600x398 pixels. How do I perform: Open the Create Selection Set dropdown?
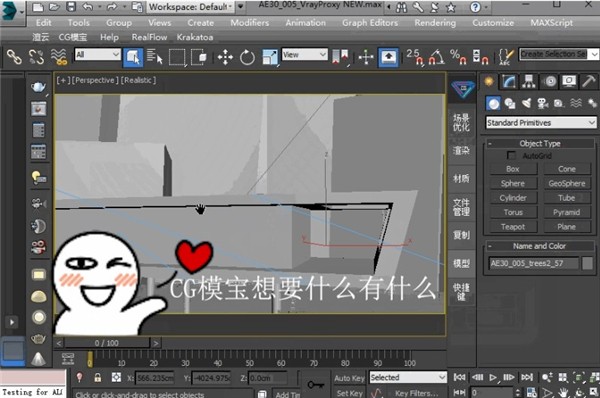coord(594,54)
